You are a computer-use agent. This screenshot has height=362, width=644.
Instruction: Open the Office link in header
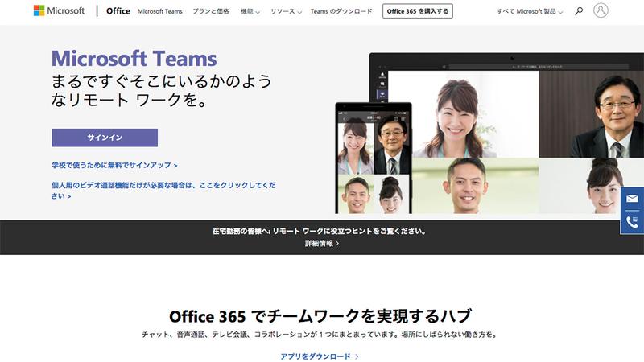pos(118,11)
